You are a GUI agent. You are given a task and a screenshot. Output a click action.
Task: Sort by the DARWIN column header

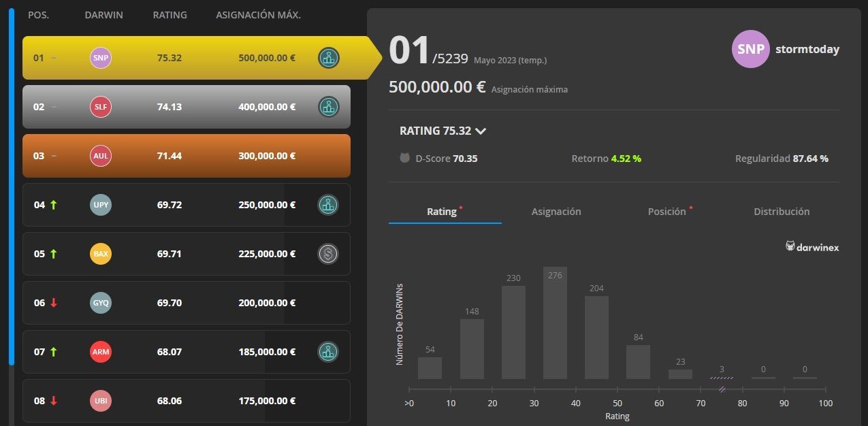coord(104,15)
